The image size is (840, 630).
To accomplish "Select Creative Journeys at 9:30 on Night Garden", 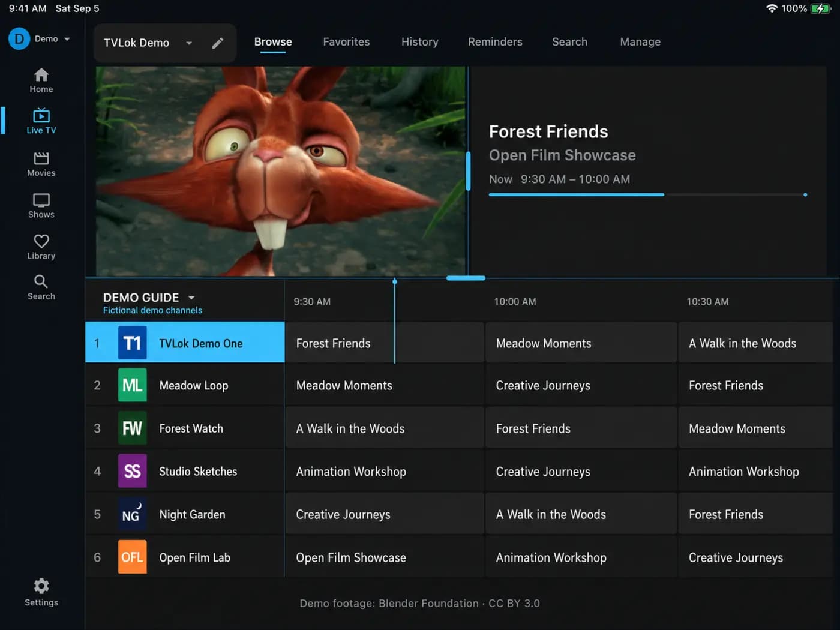I will pos(384,514).
